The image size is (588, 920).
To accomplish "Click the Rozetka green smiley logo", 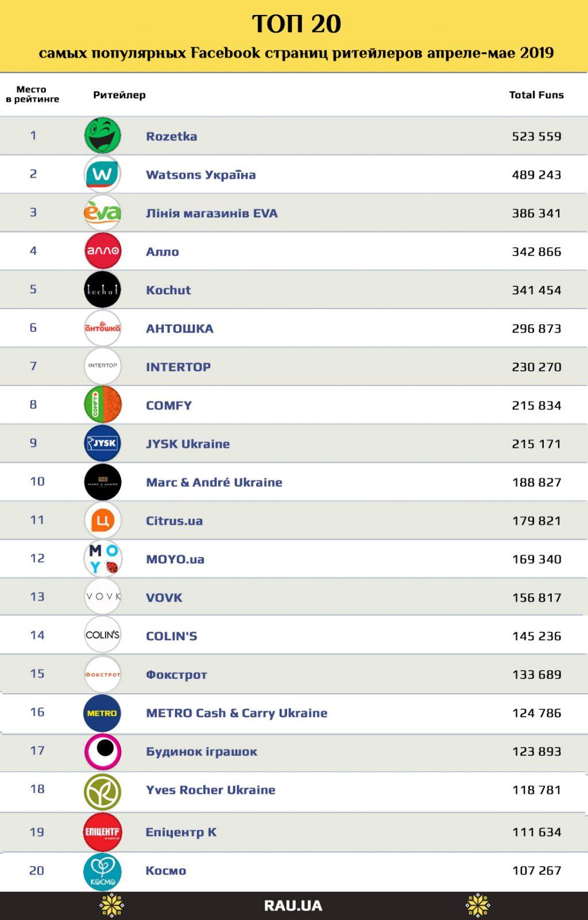I will tap(103, 136).
